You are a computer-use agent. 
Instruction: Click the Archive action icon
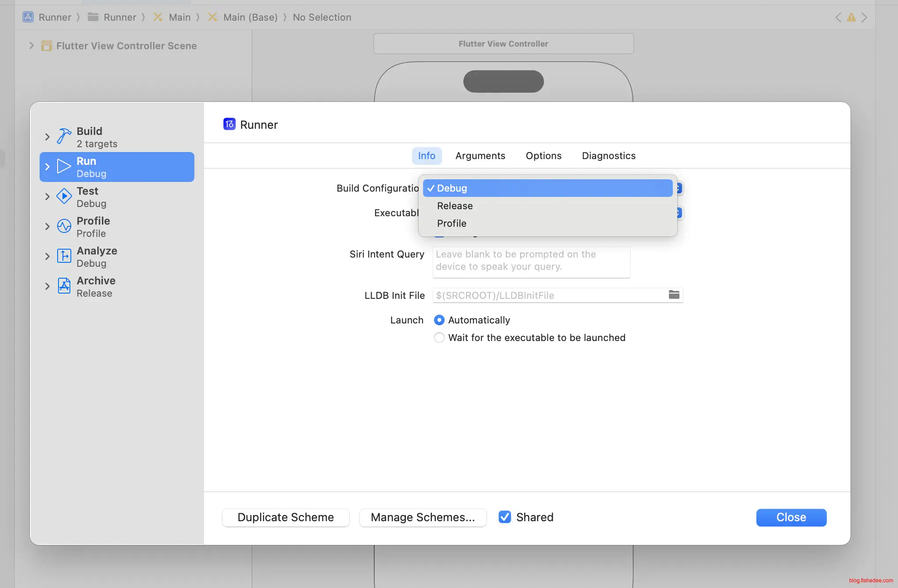[x=64, y=286]
